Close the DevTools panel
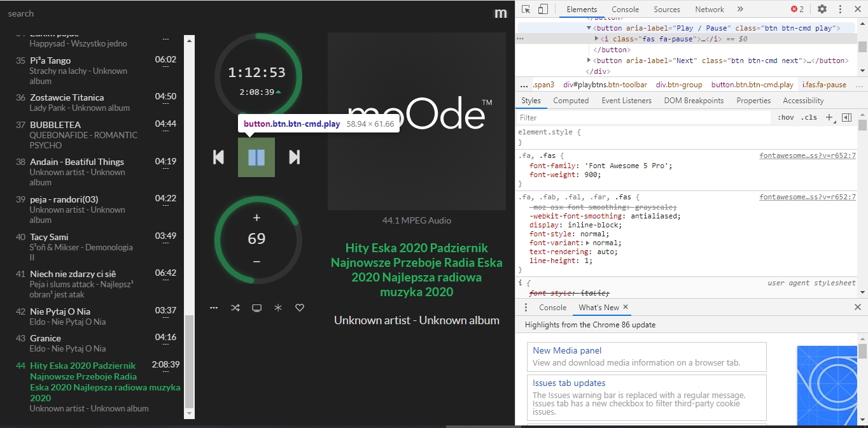The image size is (868, 428). [x=857, y=9]
